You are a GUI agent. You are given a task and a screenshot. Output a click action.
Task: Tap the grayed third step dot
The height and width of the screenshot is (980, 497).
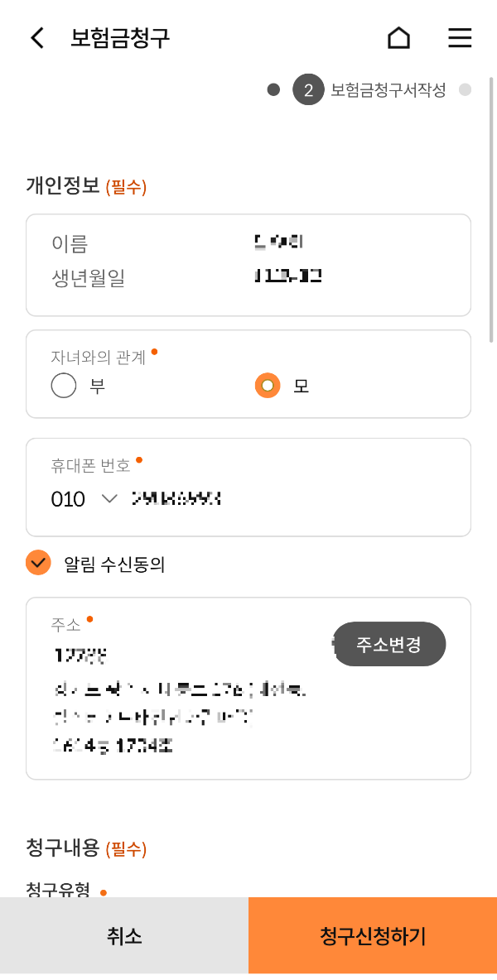point(465,89)
